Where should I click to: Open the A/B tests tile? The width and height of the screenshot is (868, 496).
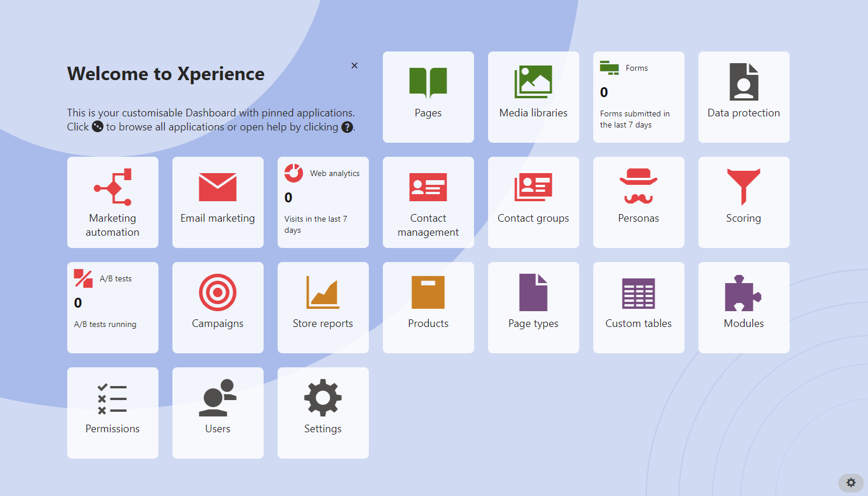pos(112,307)
